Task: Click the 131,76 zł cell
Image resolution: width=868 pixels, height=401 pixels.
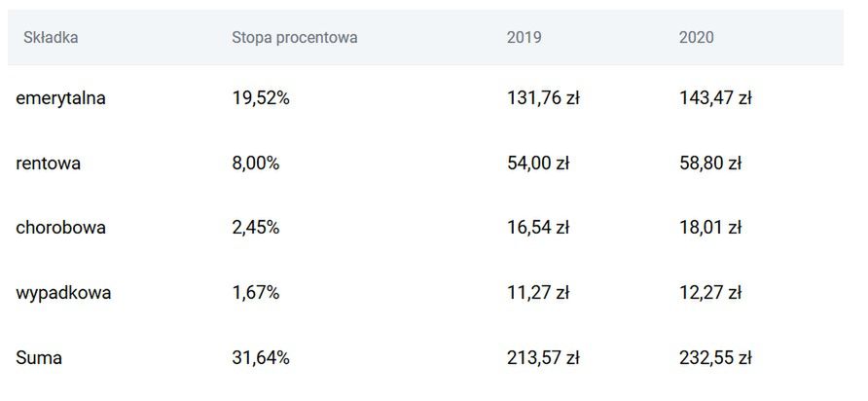Action: [x=543, y=97]
